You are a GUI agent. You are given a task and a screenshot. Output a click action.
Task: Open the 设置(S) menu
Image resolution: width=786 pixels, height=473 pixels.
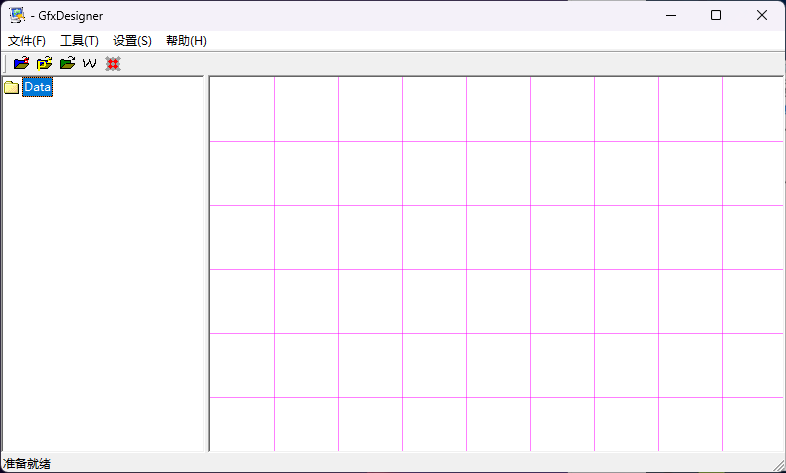click(132, 41)
